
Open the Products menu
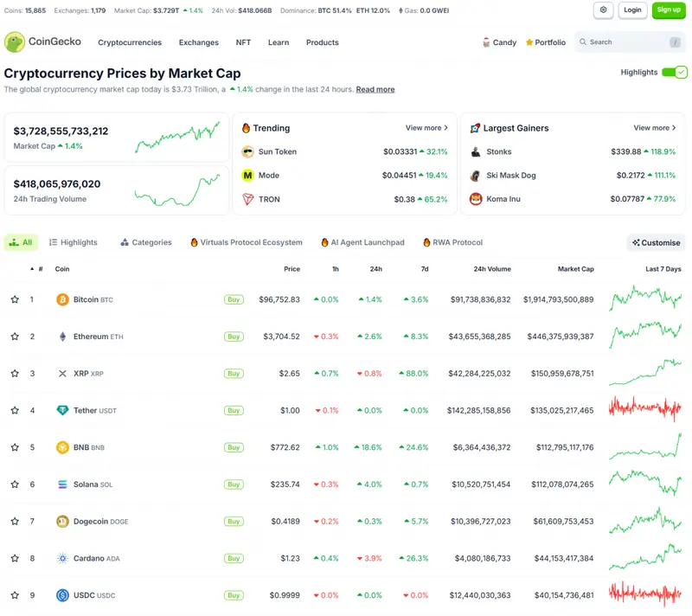pyautogui.click(x=323, y=42)
